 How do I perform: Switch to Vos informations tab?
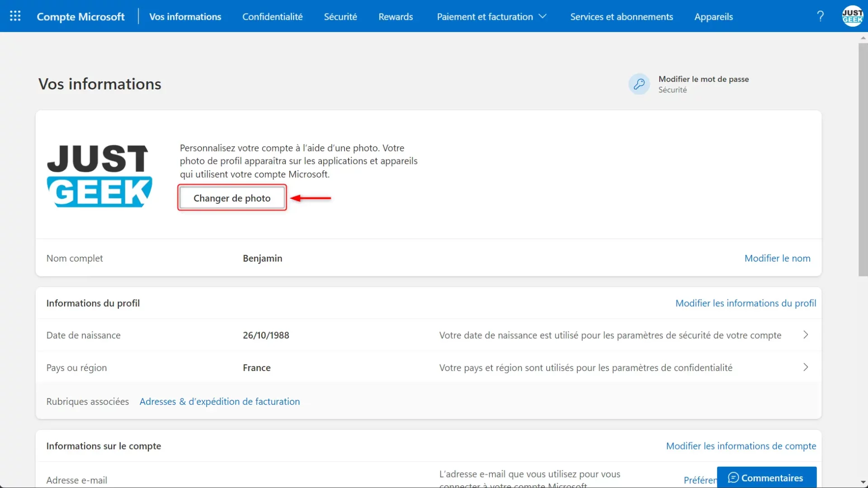(185, 17)
